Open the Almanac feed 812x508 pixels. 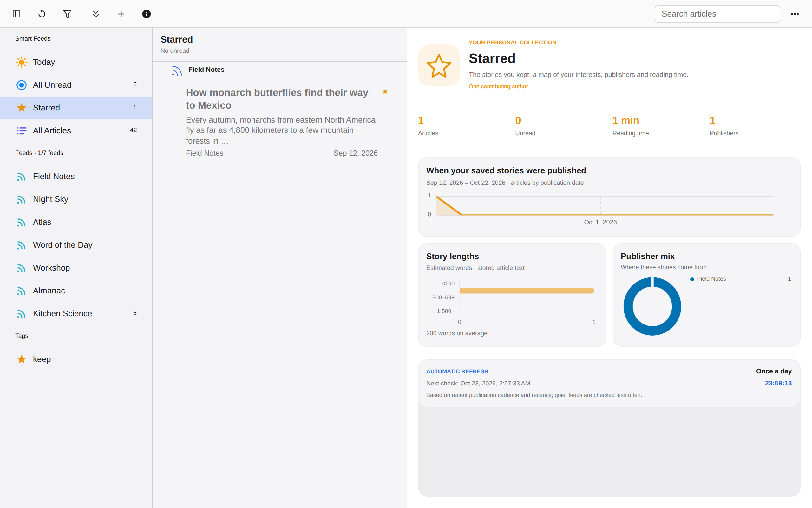pos(76,291)
